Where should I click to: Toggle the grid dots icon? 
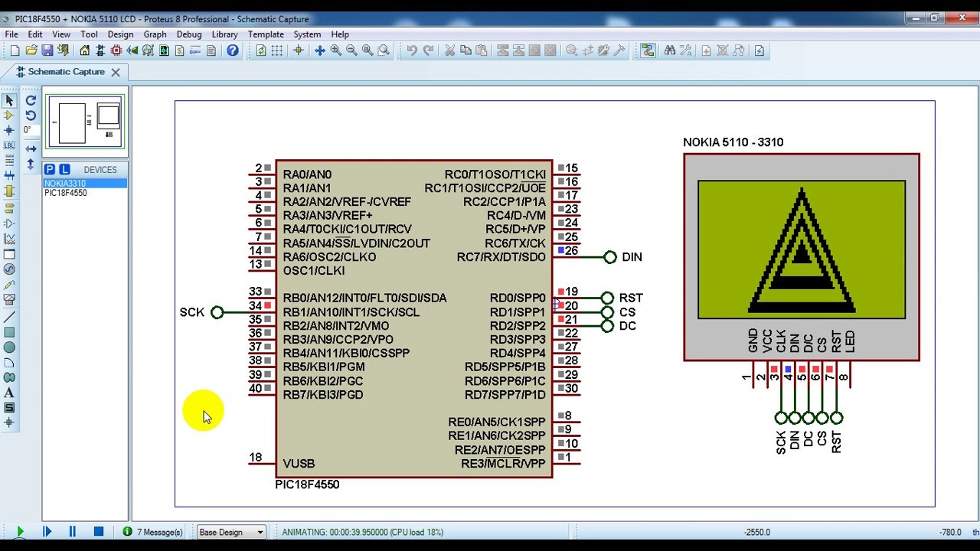click(277, 51)
